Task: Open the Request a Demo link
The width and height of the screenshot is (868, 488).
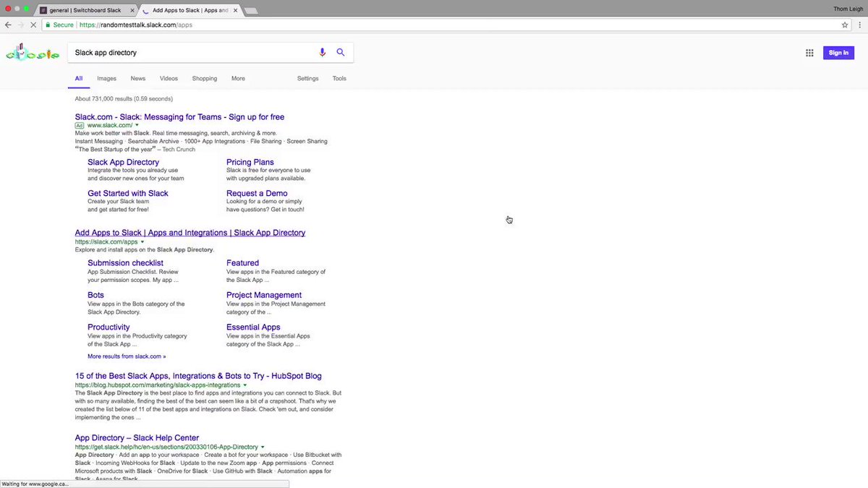Action: pyautogui.click(x=257, y=193)
